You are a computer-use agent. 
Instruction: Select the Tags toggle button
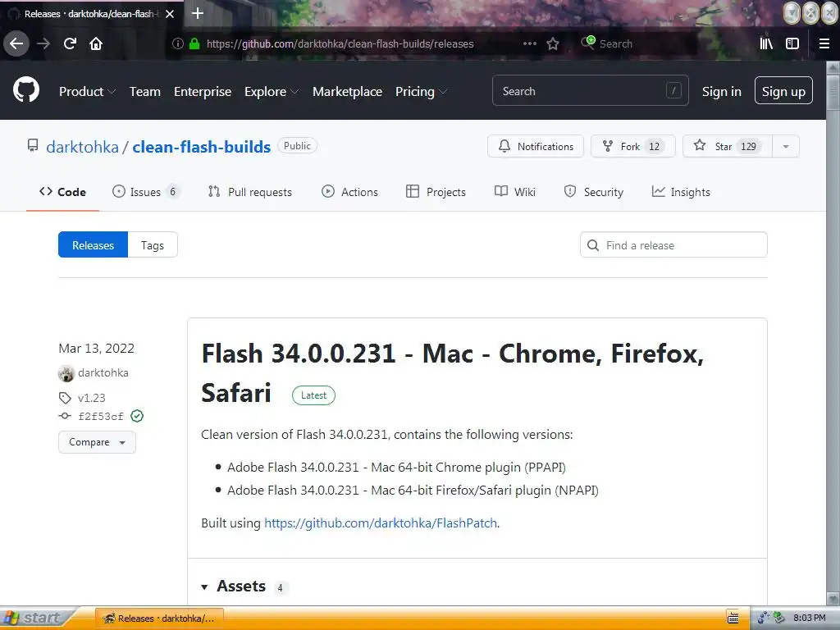(153, 244)
